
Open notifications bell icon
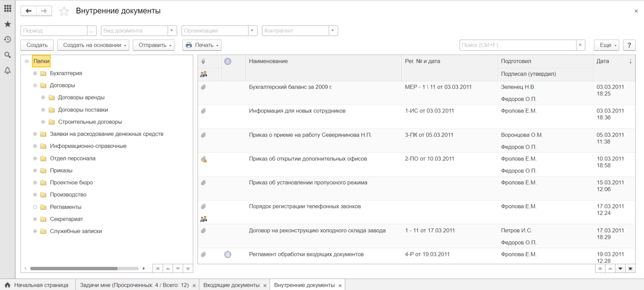[x=8, y=70]
